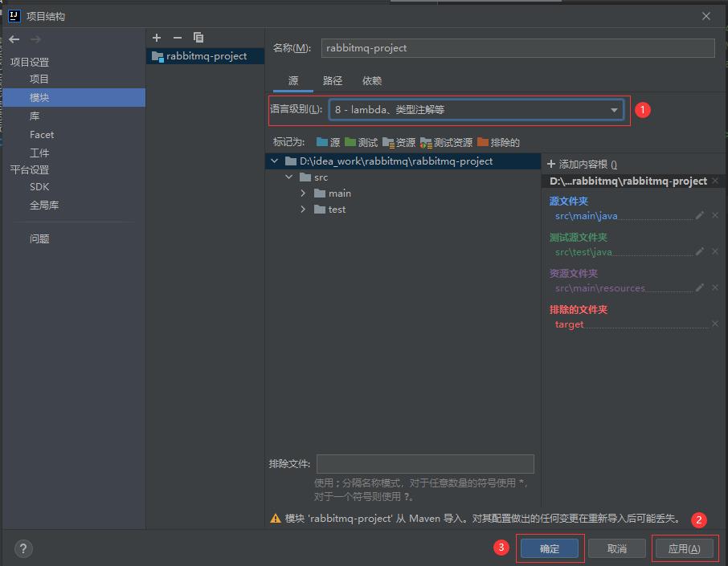This screenshot has width=728, height=566.
Task: Unmark src\main\java source folder
Action: click(x=715, y=215)
